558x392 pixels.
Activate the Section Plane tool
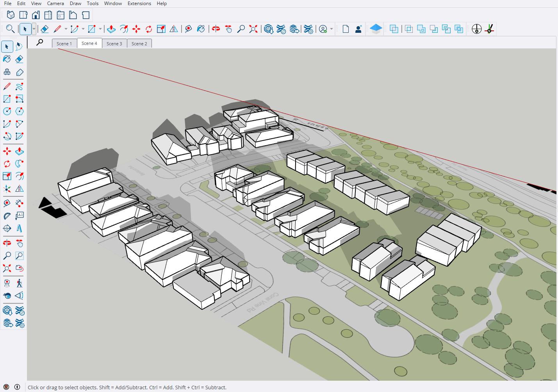pyautogui.click(x=7, y=228)
